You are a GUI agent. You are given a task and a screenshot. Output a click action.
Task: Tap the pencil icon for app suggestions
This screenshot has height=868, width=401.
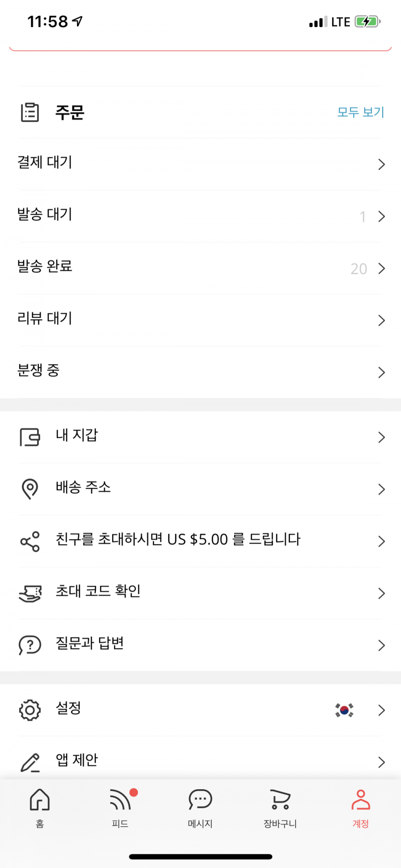point(30,762)
